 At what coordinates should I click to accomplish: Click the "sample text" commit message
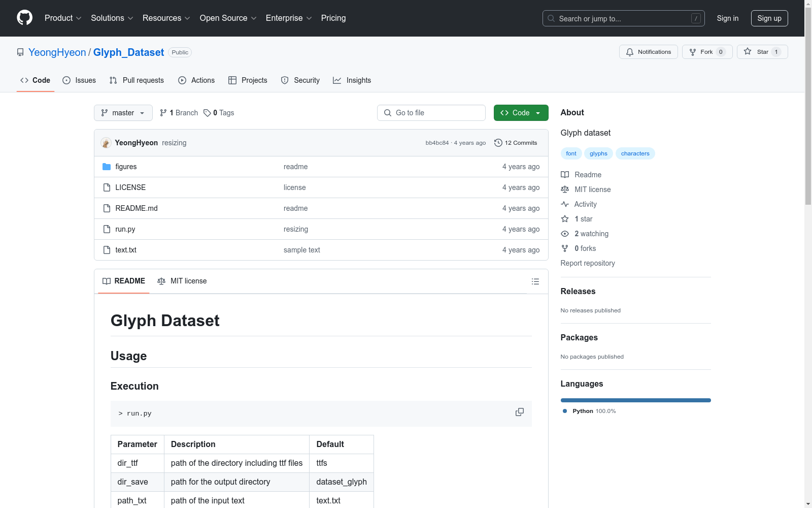pos(302,250)
